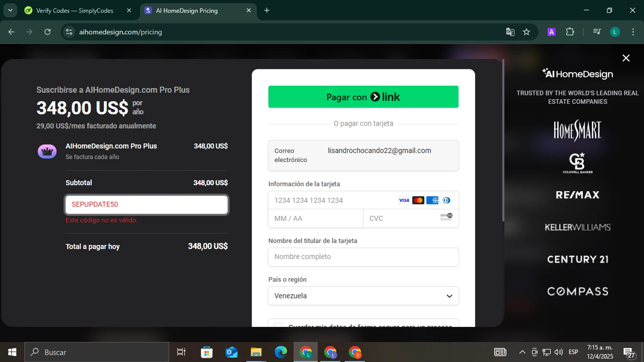This screenshot has width=644, height=362.
Task: Click the Nombre completo cardholder field
Action: [x=363, y=257]
